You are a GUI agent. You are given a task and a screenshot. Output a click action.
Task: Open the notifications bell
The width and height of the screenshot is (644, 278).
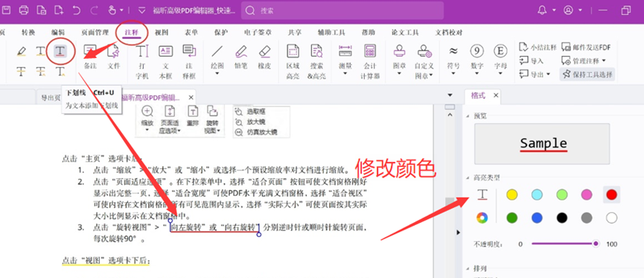(543, 10)
